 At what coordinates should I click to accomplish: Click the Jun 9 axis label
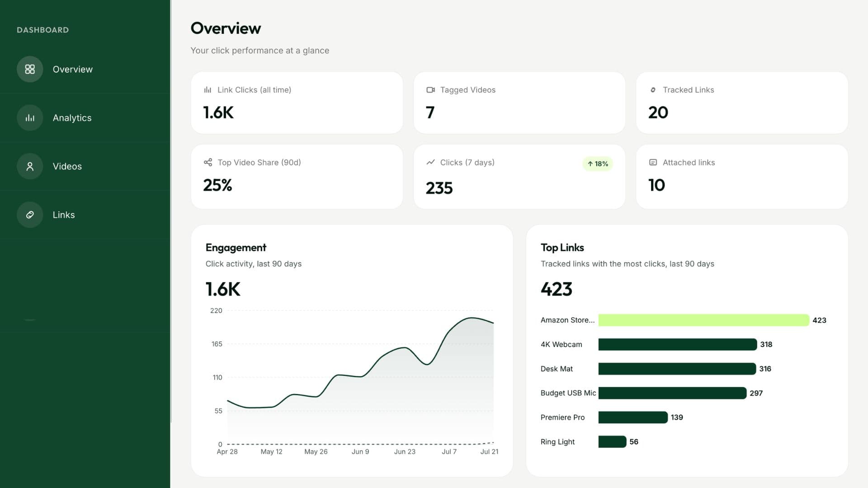(360, 451)
